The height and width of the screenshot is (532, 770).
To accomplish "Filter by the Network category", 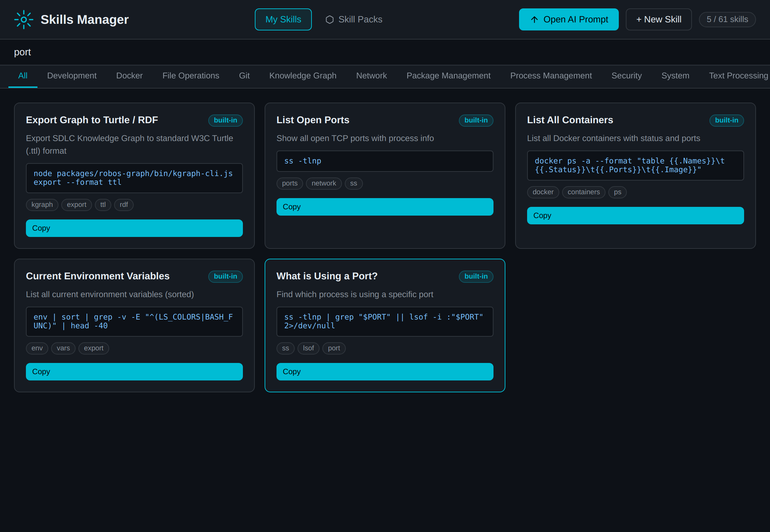I will (371, 76).
